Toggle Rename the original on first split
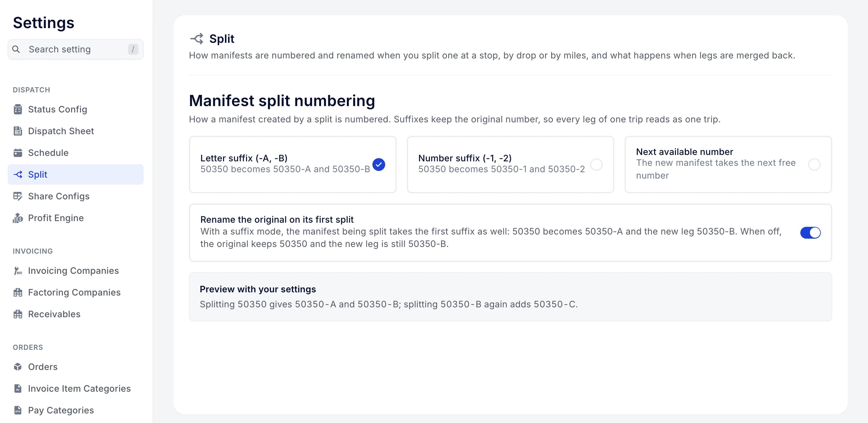This screenshot has height=423, width=868. click(x=810, y=232)
